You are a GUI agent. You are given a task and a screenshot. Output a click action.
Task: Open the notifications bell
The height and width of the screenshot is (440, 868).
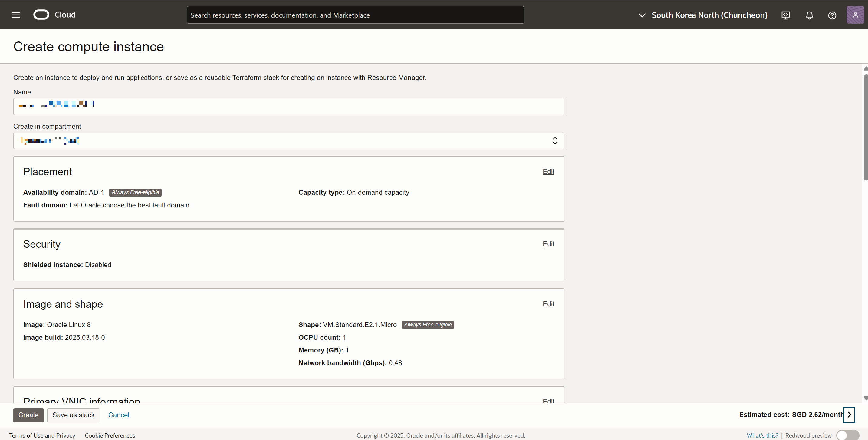point(809,15)
